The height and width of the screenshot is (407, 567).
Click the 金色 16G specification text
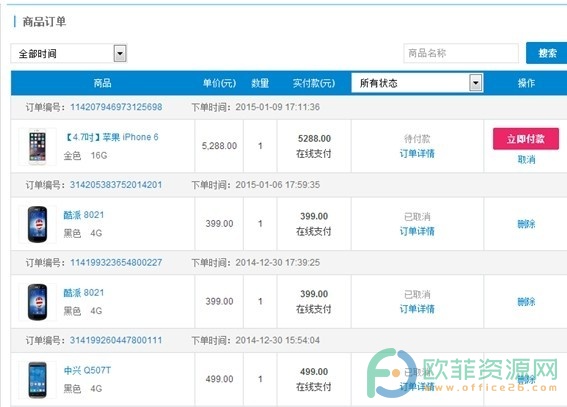pyautogui.click(x=85, y=155)
